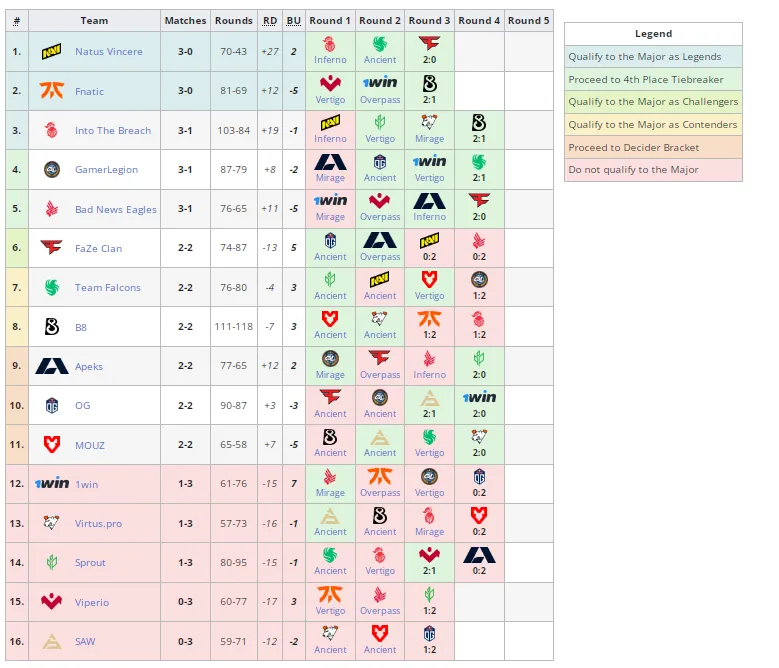
Task: Open the Virtus.pro team link
Action: [x=98, y=523]
